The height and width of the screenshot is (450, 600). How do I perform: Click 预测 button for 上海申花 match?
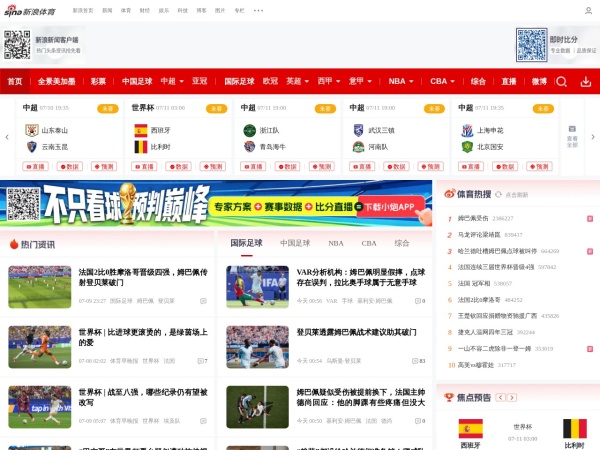540,166
